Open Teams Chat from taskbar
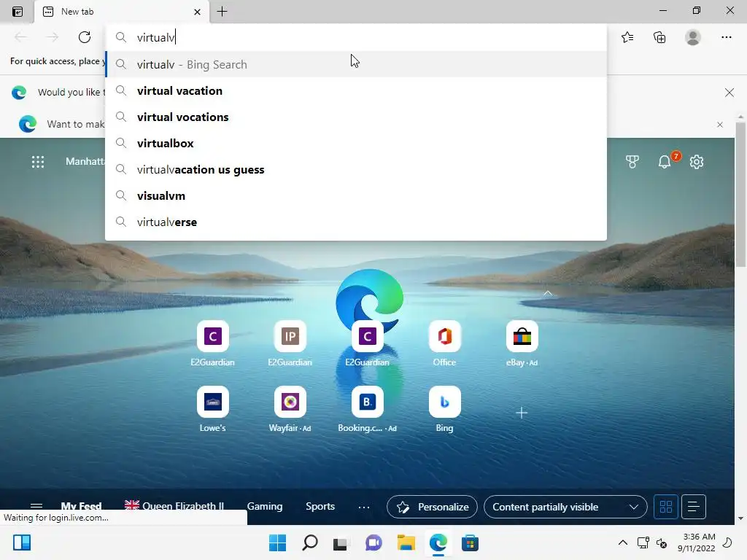Viewport: 747px width, 560px height. (x=373, y=542)
